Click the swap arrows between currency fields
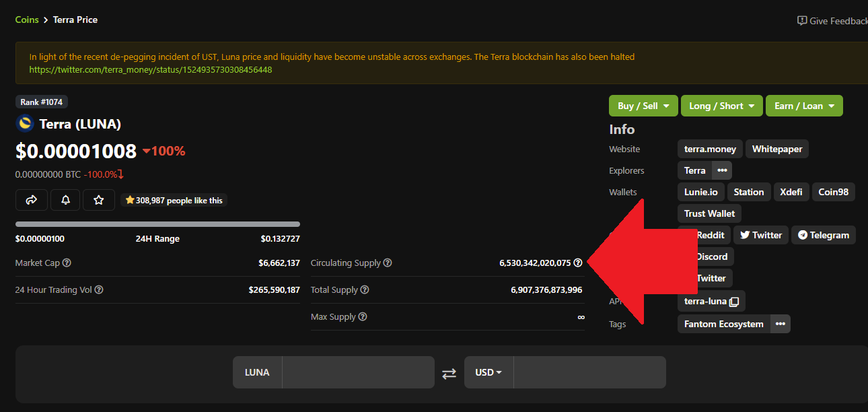 (449, 373)
